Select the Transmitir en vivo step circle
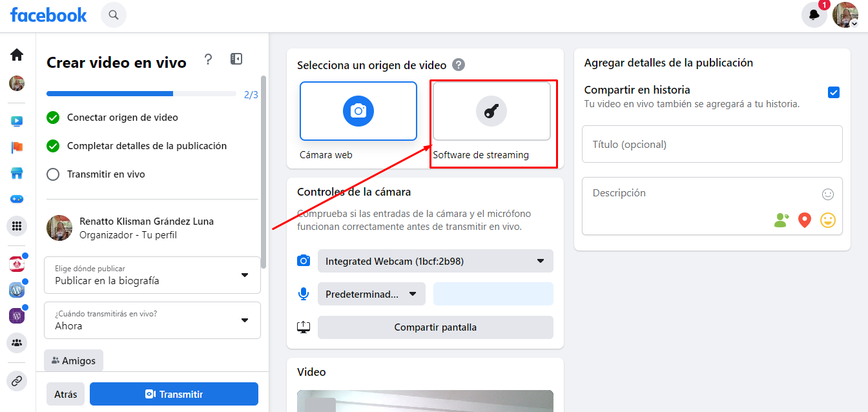This screenshot has height=412, width=868. 53,174
